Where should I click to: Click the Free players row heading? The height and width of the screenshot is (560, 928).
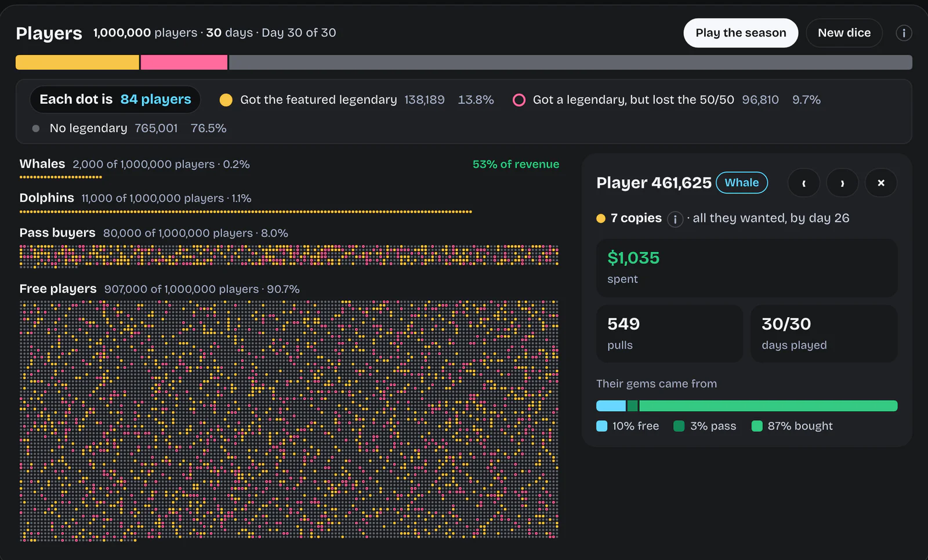(x=58, y=289)
